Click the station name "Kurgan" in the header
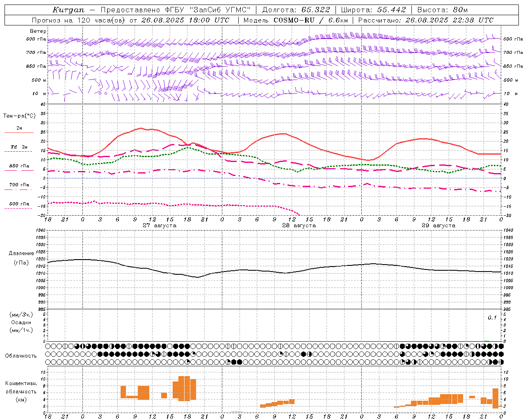The image size is (525, 420). pos(68,10)
